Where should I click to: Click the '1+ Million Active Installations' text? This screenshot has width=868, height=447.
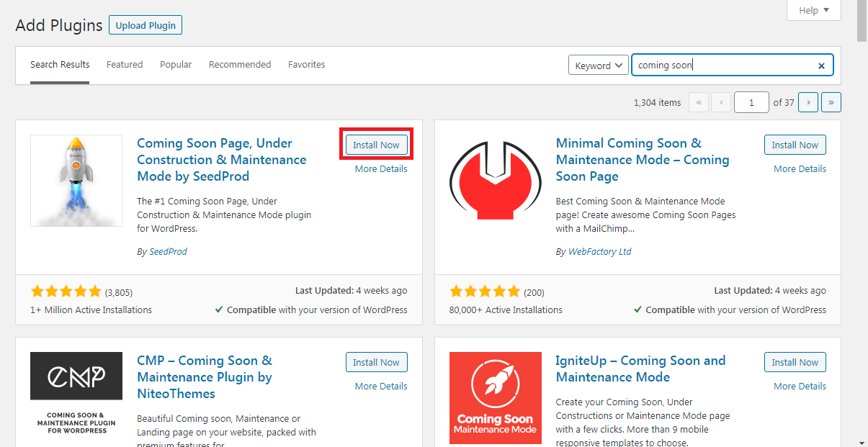(x=91, y=310)
